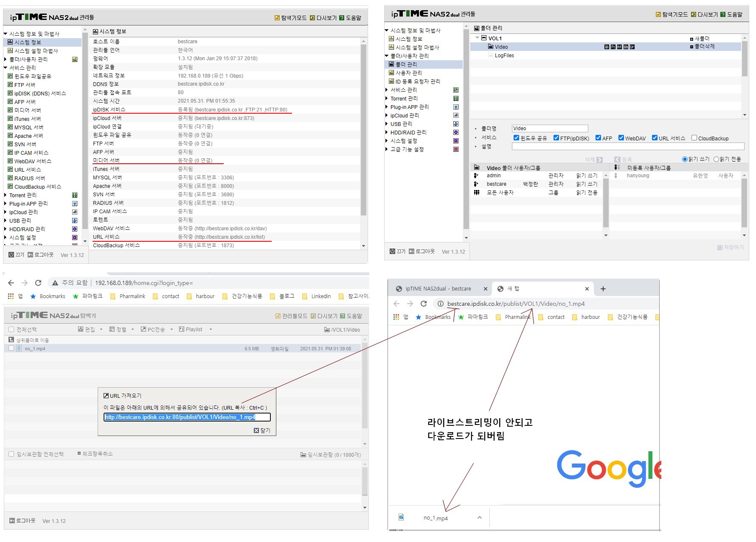The height and width of the screenshot is (542, 756).
Task: Click the no_1.mp4 file icon in download bar
Action: 401,517
